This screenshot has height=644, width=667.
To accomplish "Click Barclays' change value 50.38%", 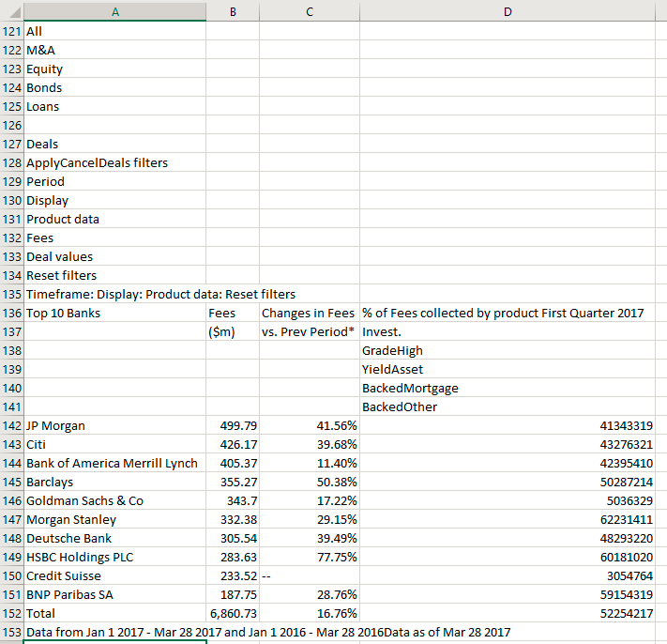I will click(310, 482).
